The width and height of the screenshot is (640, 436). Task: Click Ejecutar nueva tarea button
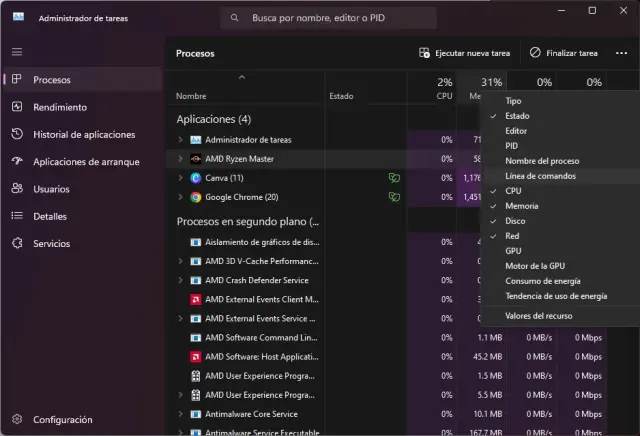pos(463,53)
